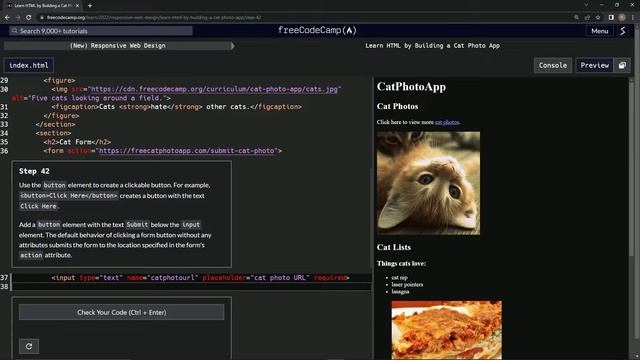640x360 pixels.
Task: Open browser side panel icon
Action: point(611,18)
